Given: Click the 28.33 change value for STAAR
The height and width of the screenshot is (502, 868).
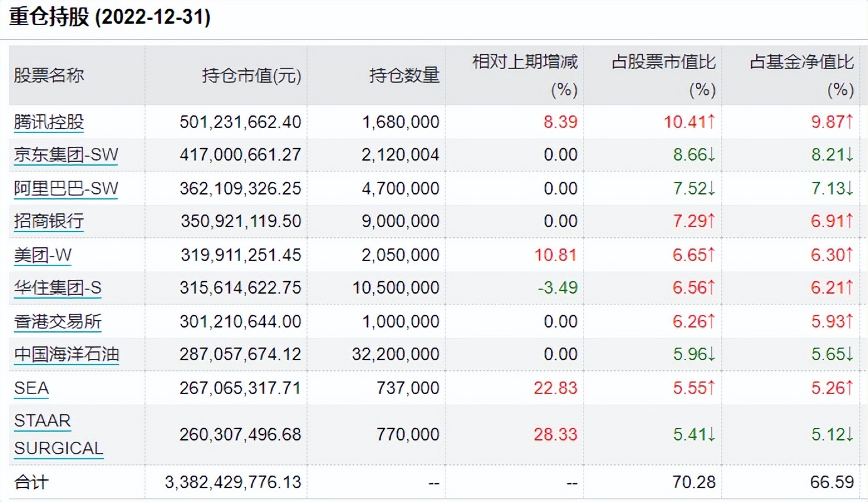Looking at the screenshot, I should [x=555, y=434].
